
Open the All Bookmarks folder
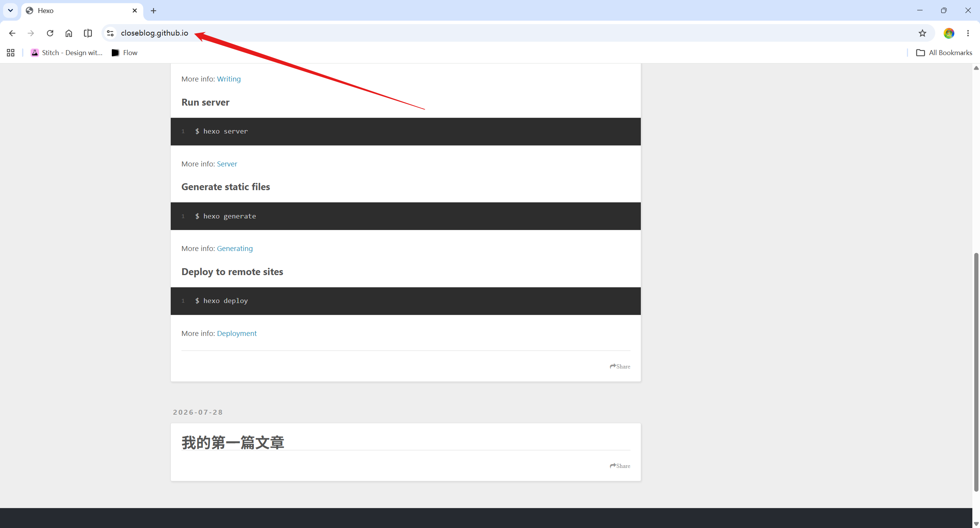pos(944,53)
